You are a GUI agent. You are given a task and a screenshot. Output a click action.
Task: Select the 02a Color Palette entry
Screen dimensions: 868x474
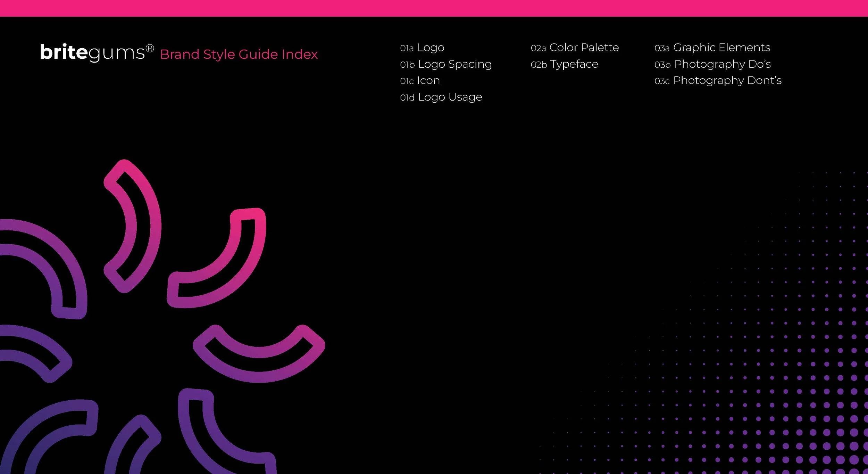(x=575, y=47)
